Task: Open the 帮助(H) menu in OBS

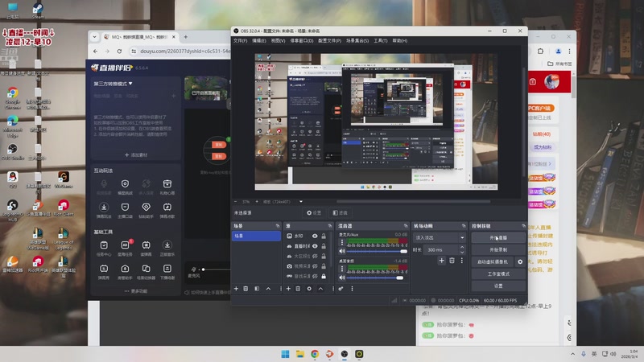Action: click(399, 41)
